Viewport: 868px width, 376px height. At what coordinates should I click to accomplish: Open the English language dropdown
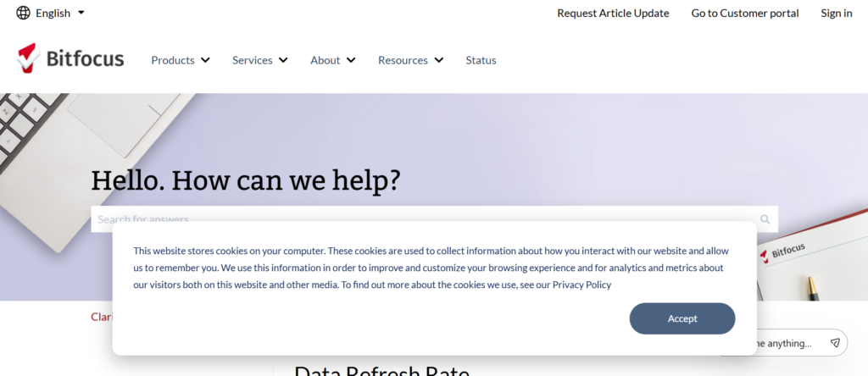[59, 13]
